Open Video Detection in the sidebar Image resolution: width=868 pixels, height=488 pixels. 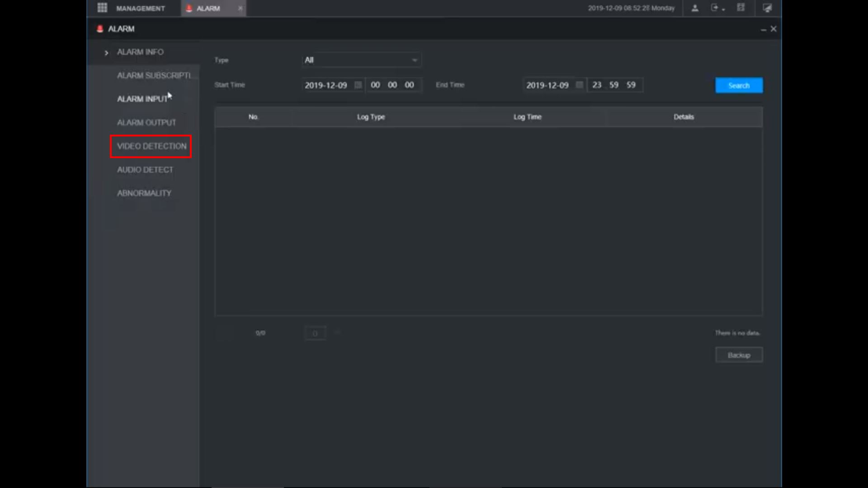pos(151,146)
